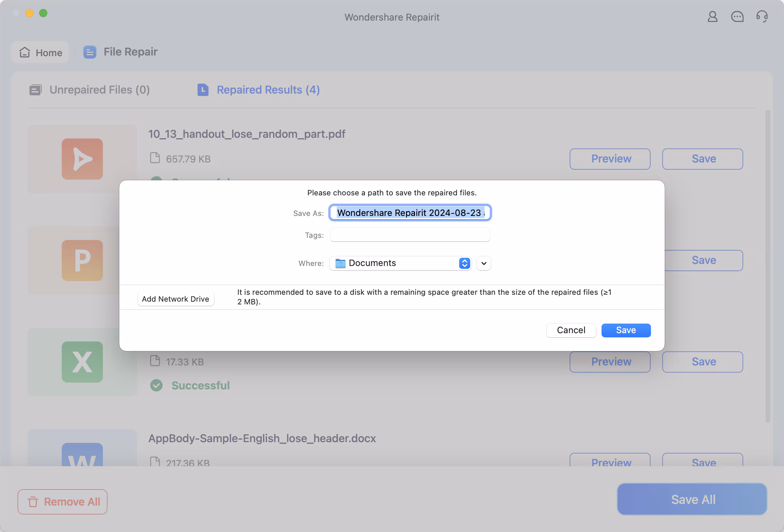
Task: Switch to Repaired Results (4) tab
Action: [x=259, y=90]
